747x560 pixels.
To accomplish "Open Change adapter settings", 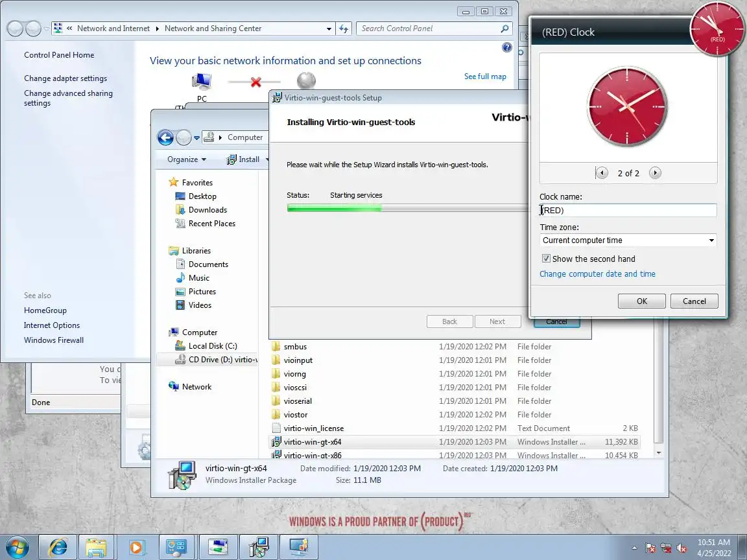I will click(x=65, y=78).
